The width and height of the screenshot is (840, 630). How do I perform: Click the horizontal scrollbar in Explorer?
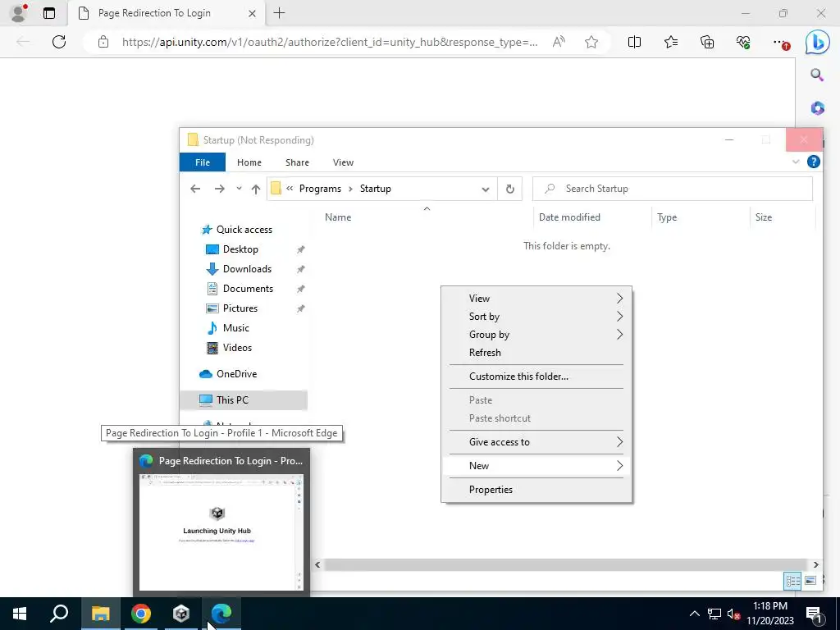click(x=565, y=564)
